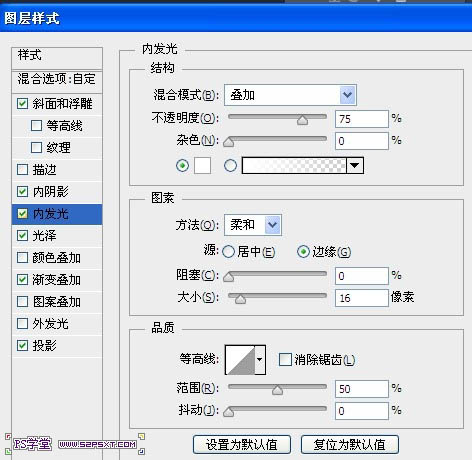The width and height of the screenshot is (472, 460).
Task: Open the contour curve thumbnail picker
Action: 240,360
